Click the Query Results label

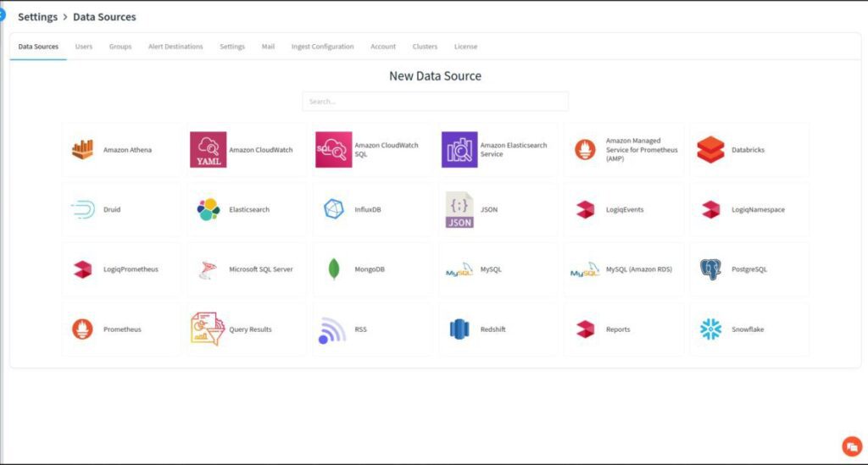250,329
